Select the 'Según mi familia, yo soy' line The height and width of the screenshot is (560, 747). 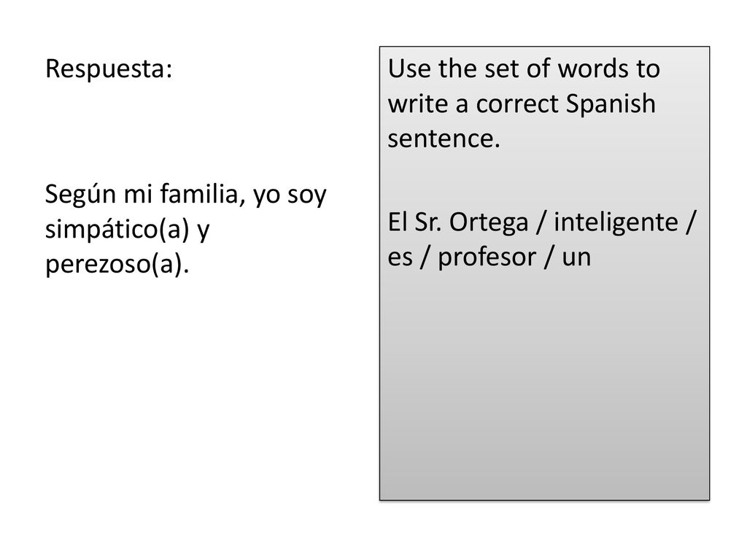pos(186,195)
